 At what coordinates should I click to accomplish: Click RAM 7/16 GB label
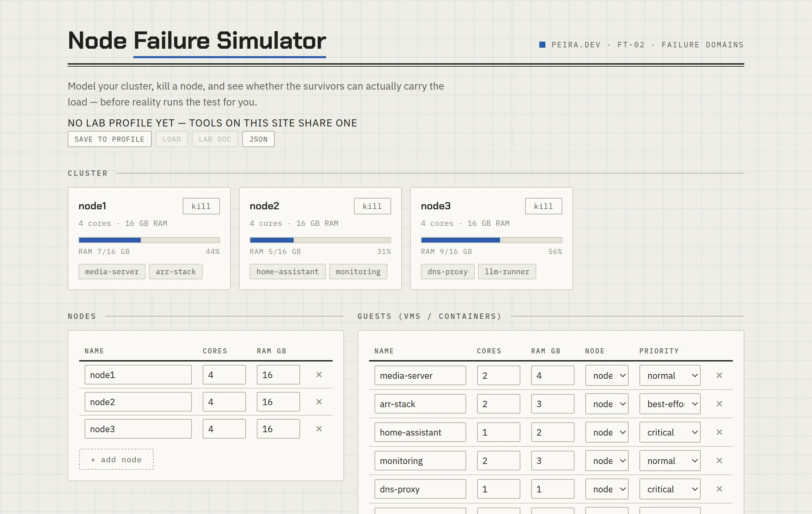[x=104, y=252]
